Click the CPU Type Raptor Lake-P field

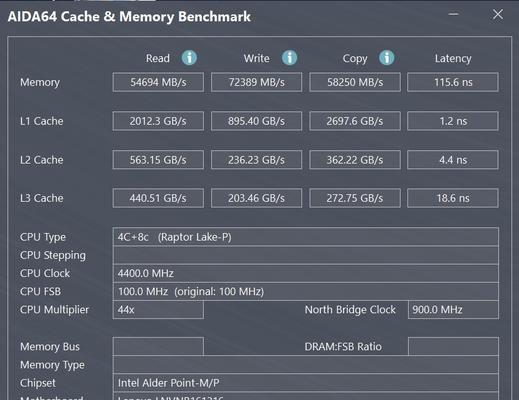click(x=306, y=237)
